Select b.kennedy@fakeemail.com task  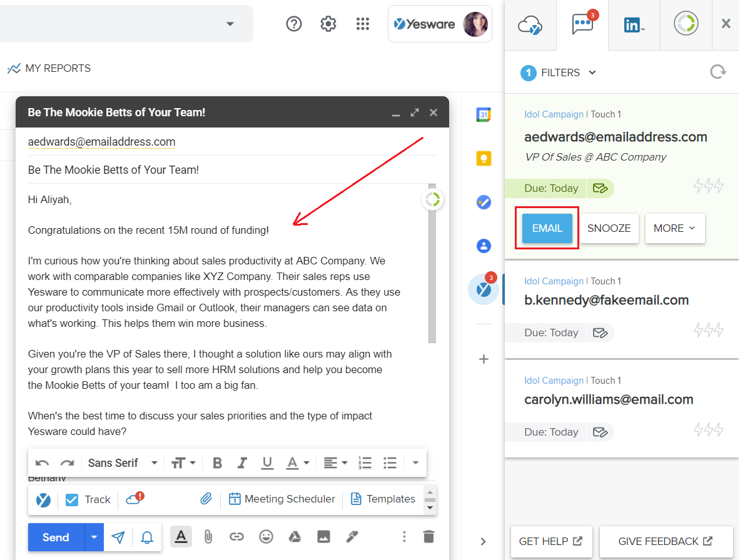click(606, 300)
